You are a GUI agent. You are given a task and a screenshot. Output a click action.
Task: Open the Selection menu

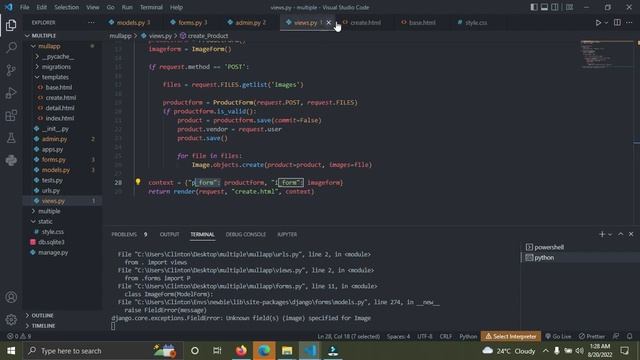(67, 7)
